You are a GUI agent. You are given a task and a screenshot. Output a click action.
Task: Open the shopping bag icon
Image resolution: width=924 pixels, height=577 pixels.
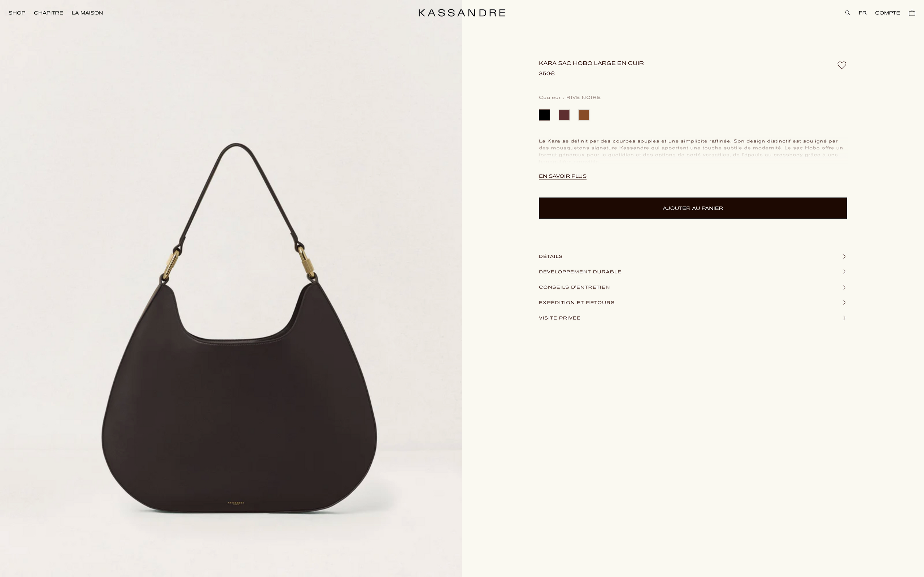point(912,13)
